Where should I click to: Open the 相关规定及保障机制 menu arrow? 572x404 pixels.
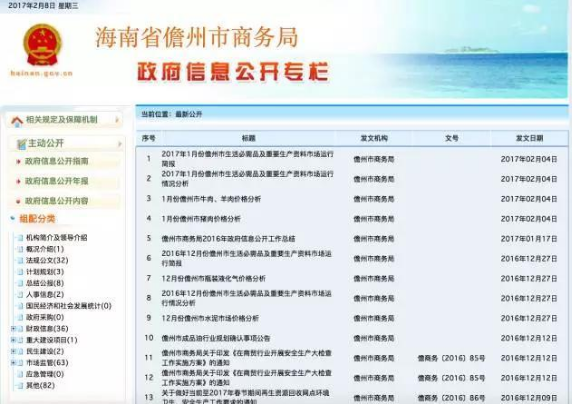pyautogui.click(x=117, y=120)
